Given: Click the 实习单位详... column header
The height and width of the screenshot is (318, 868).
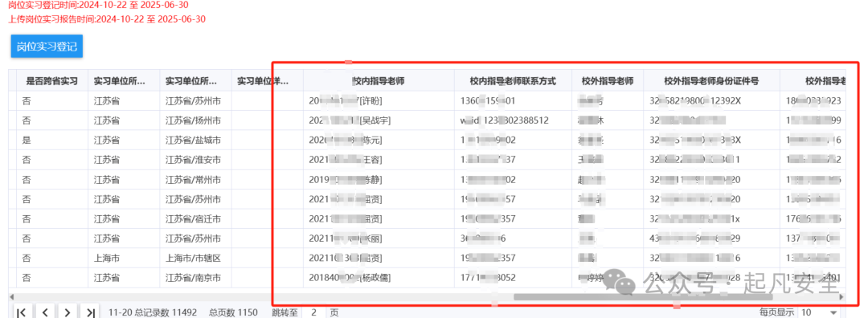Looking at the screenshot, I should coord(268,81).
